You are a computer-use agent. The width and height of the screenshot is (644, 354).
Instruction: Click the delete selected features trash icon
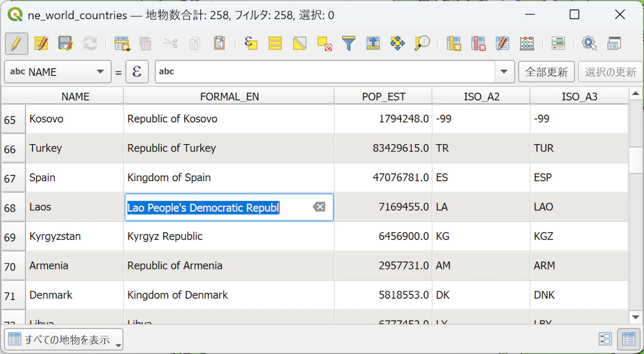pyautogui.click(x=145, y=43)
